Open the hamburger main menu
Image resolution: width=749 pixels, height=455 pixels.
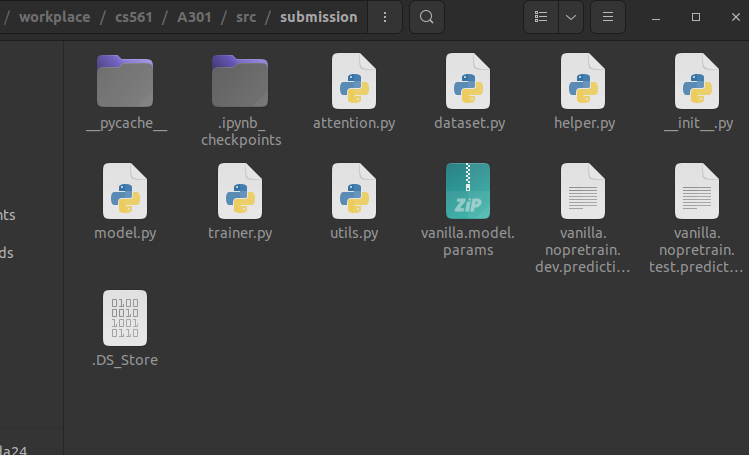click(608, 17)
